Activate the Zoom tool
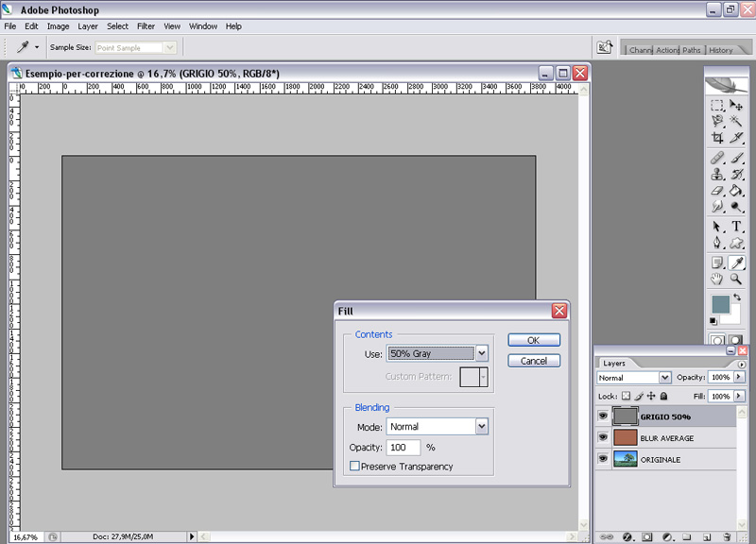Viewport: 756px width, 544px height. point(736,279)
